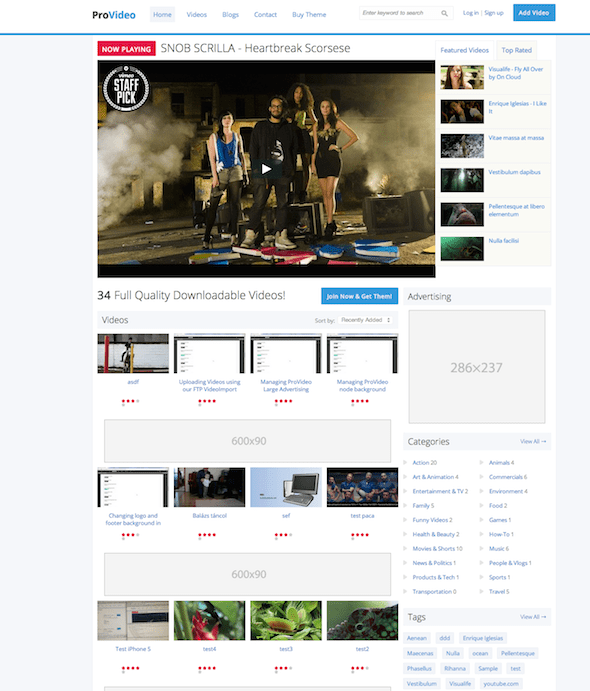Rate the test2 video with stars

coord(360,668)
